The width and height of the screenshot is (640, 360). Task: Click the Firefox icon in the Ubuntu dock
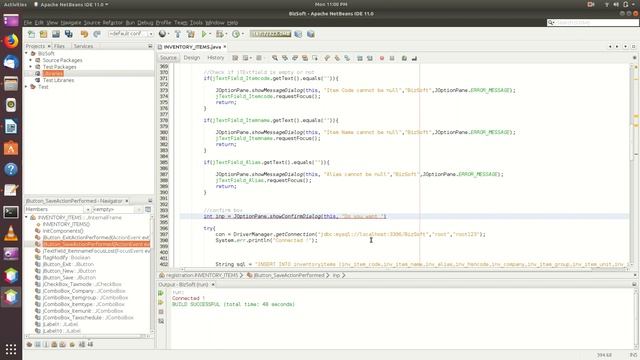pyautogui.click(x=11, y=41)
